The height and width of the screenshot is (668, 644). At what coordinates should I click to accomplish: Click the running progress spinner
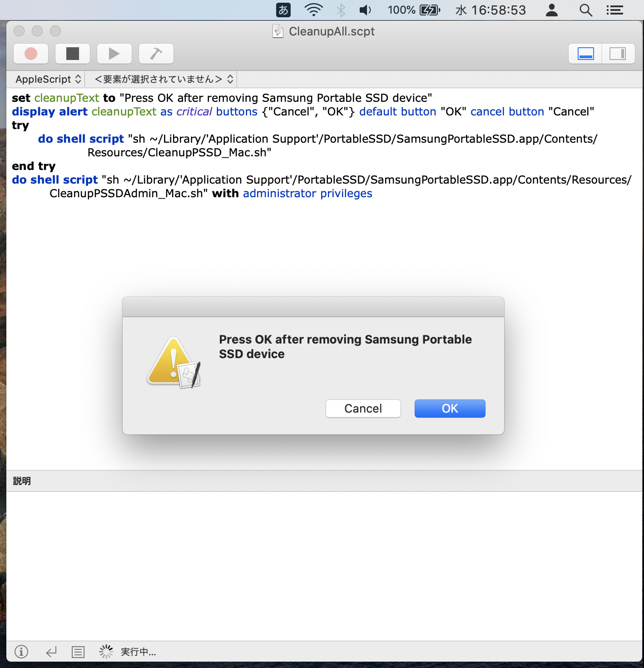click(x=106, y=652)
